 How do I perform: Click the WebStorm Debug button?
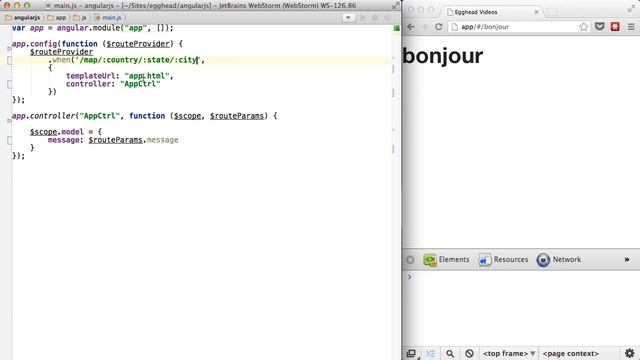[x=375, y=18]
